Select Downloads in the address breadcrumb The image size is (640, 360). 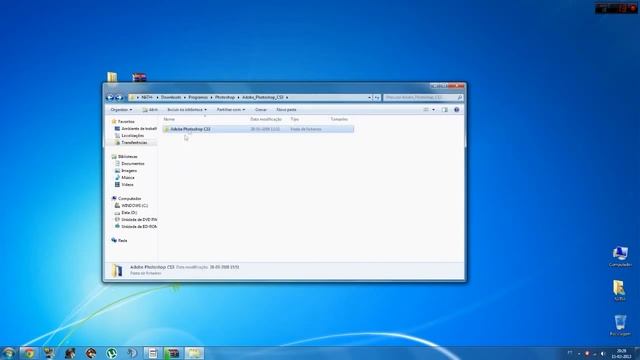171,98
